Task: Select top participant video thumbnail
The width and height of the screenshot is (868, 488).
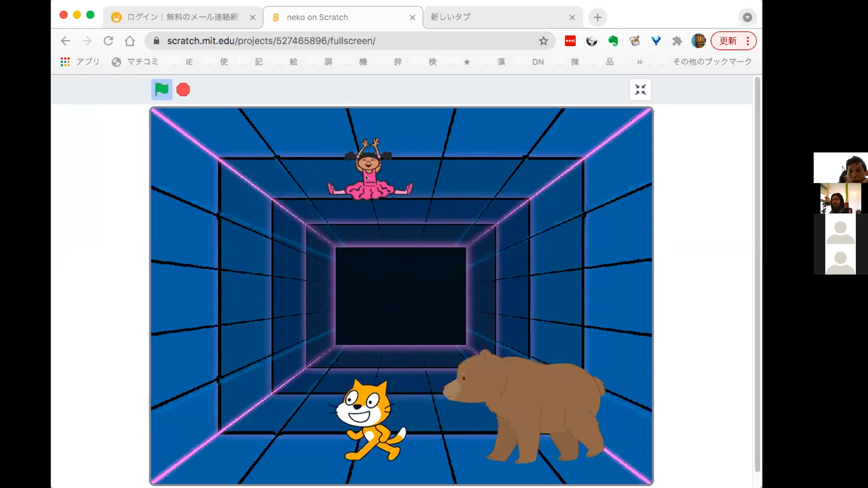Action: point(840,168)
